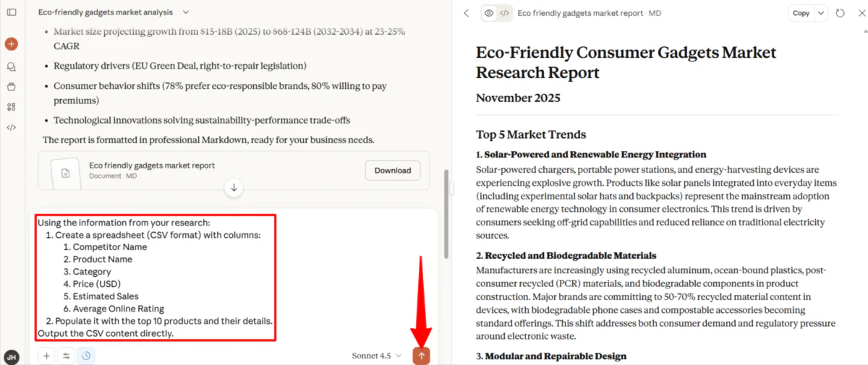This screenshot has height=365, width=868.
Task: Expand the chat title dropdown chevron
Action: (186, 12)
